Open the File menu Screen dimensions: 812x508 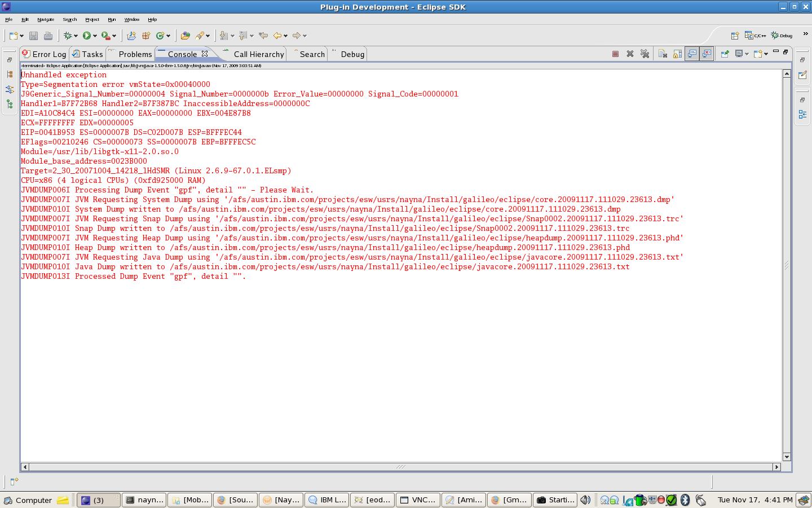pos(8,19)
